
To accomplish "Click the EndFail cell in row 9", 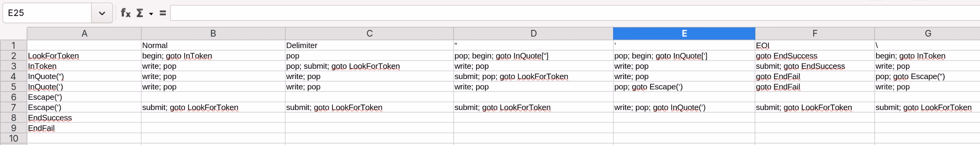I will click(x=84, y=128).
